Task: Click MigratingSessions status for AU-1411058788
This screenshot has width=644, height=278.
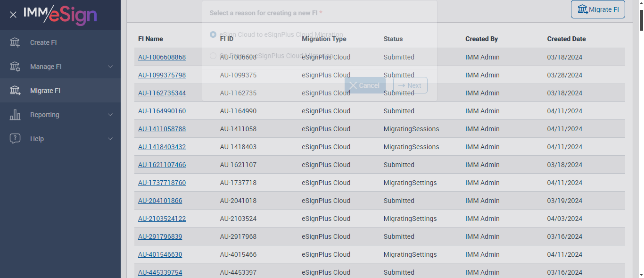Action: (x=411, y=129)
